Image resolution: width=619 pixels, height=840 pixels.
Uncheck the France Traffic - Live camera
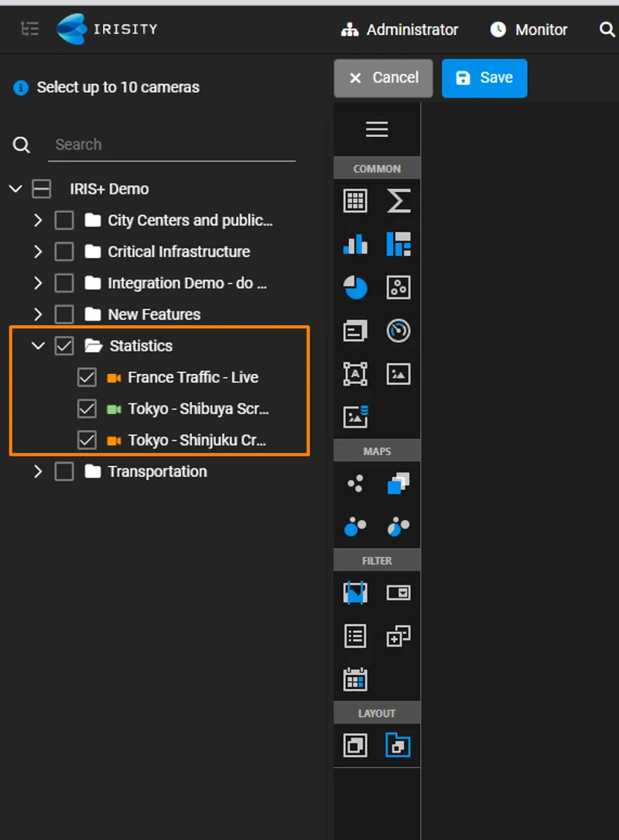(87, 377)
